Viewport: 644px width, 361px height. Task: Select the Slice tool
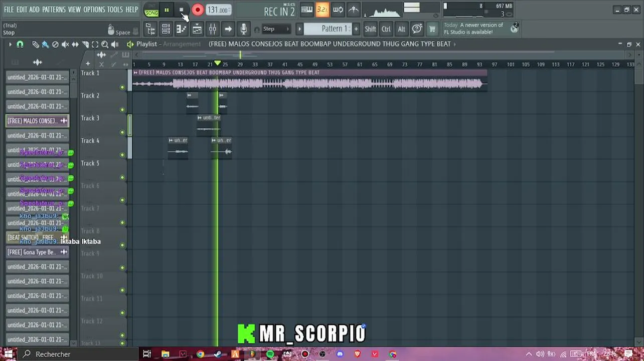click(85, 44)
